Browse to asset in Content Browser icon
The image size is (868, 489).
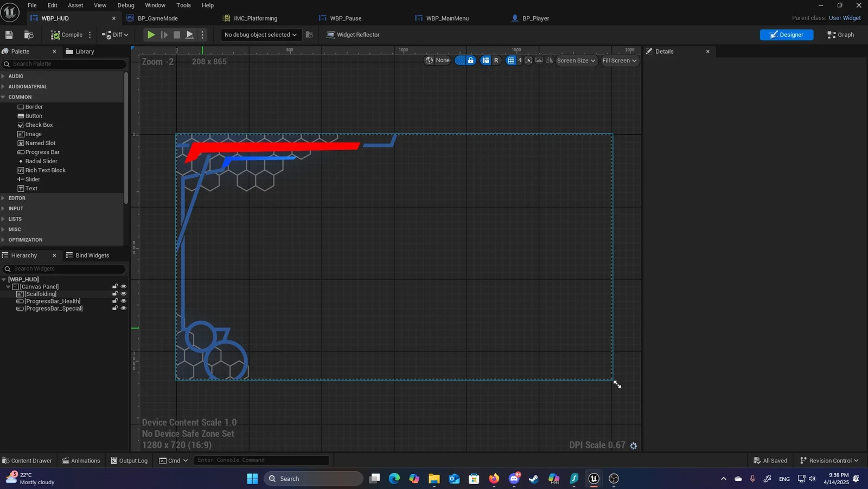(29, 35)
